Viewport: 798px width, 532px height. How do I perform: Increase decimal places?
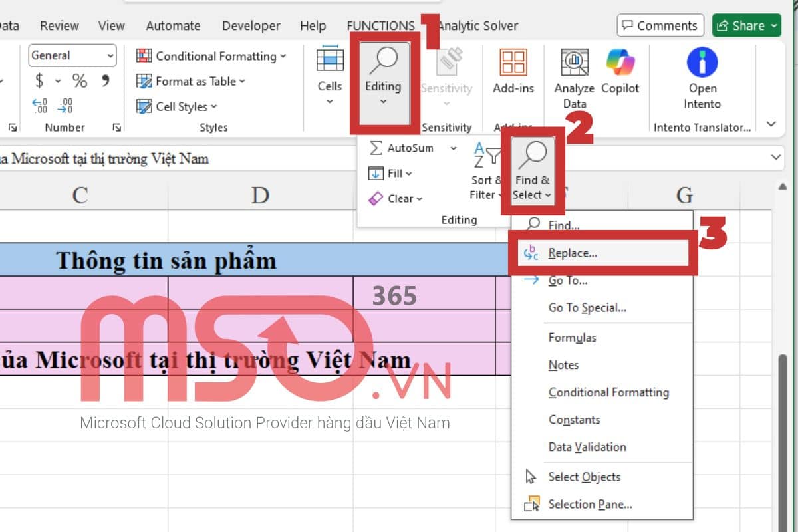pyautogui.click(x=40, y=106)
